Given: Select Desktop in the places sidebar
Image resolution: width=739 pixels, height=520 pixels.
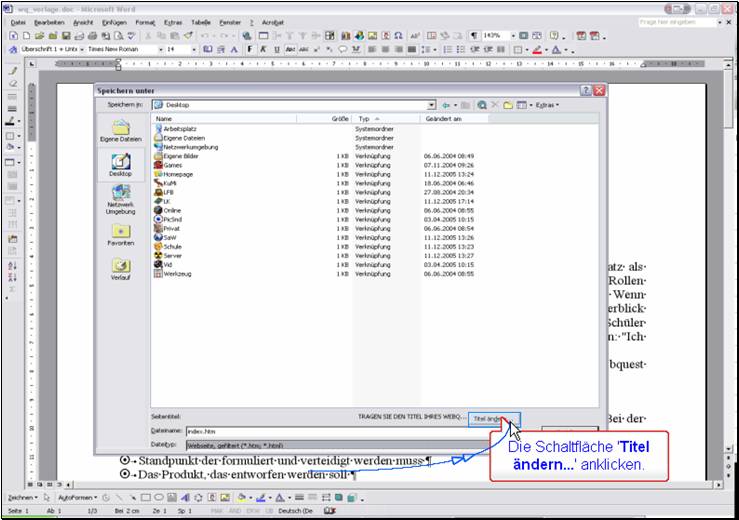Looking at the screenshot, I should tap(120, 164).
